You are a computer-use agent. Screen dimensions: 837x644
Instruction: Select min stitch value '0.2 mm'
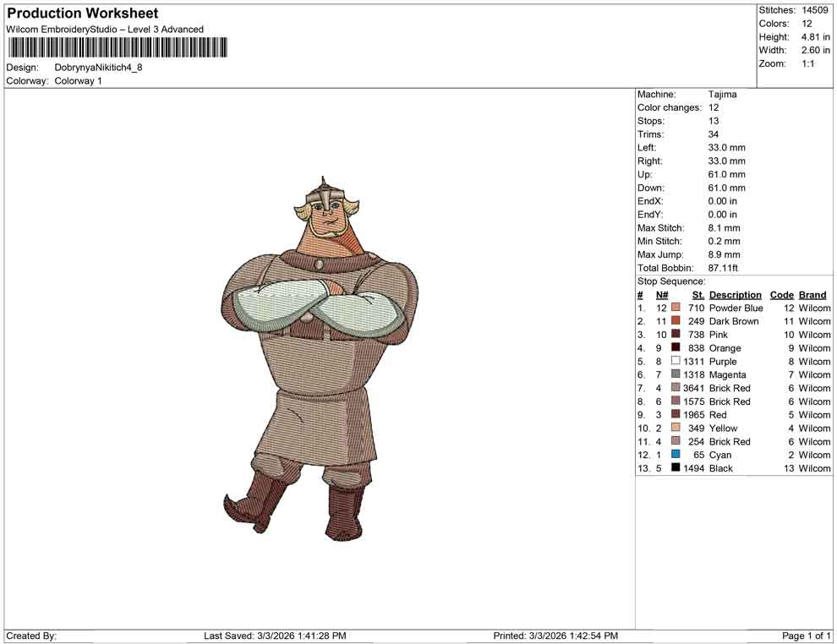point(724,241)
